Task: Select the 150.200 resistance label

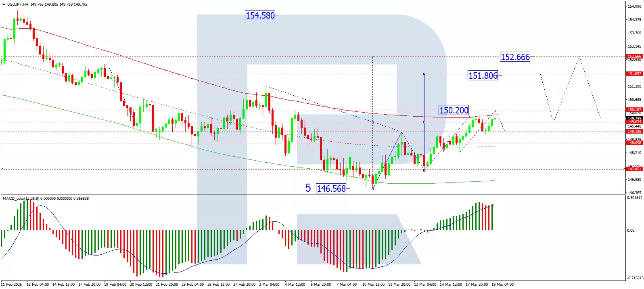Action: 454,110
